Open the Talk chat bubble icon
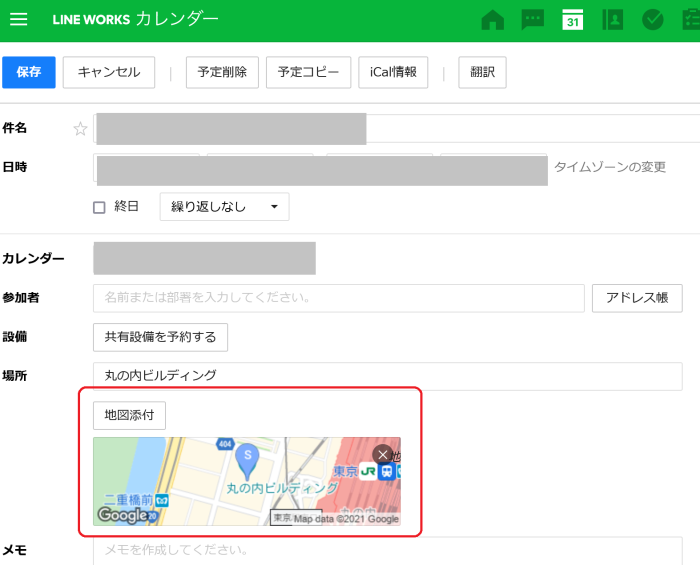700x565 pixels. pos(533,20)
